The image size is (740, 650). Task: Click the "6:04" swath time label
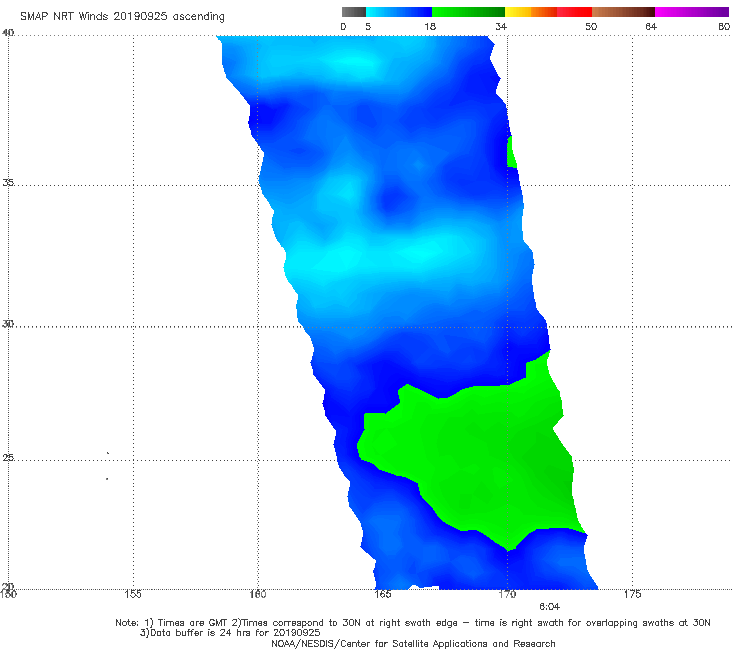click(549, 607)
